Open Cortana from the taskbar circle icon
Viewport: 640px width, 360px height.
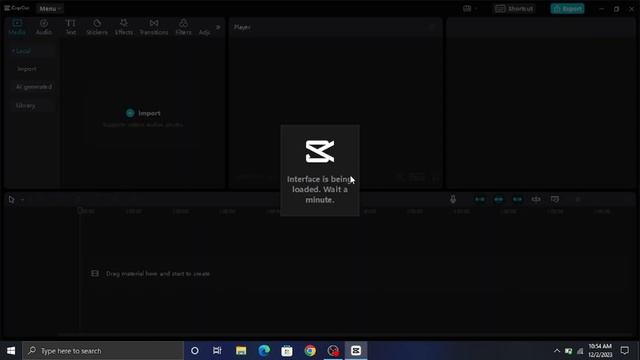195,351
